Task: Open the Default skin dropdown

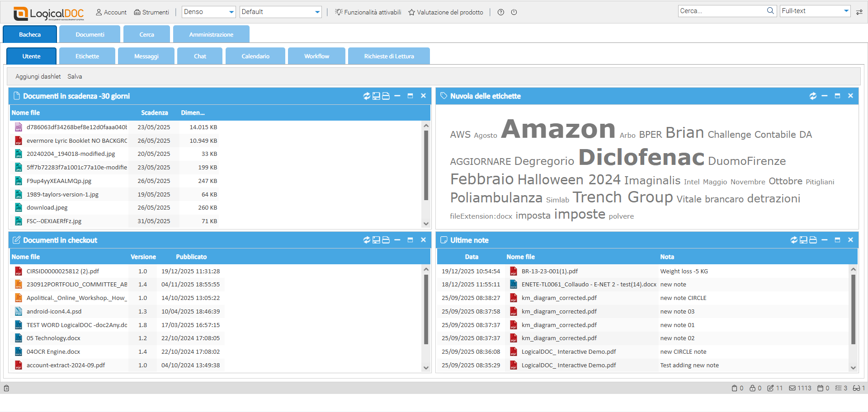Action: [x=281, y=12]
